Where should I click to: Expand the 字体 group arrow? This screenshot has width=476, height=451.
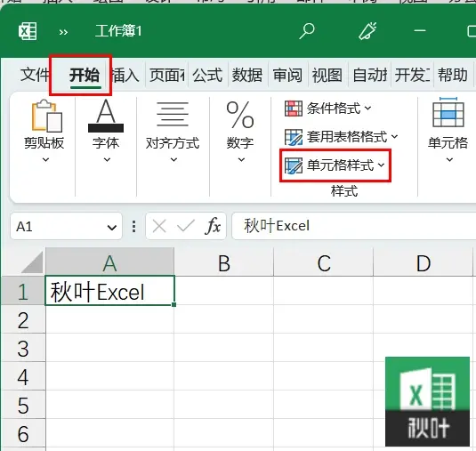pos(107,159)
